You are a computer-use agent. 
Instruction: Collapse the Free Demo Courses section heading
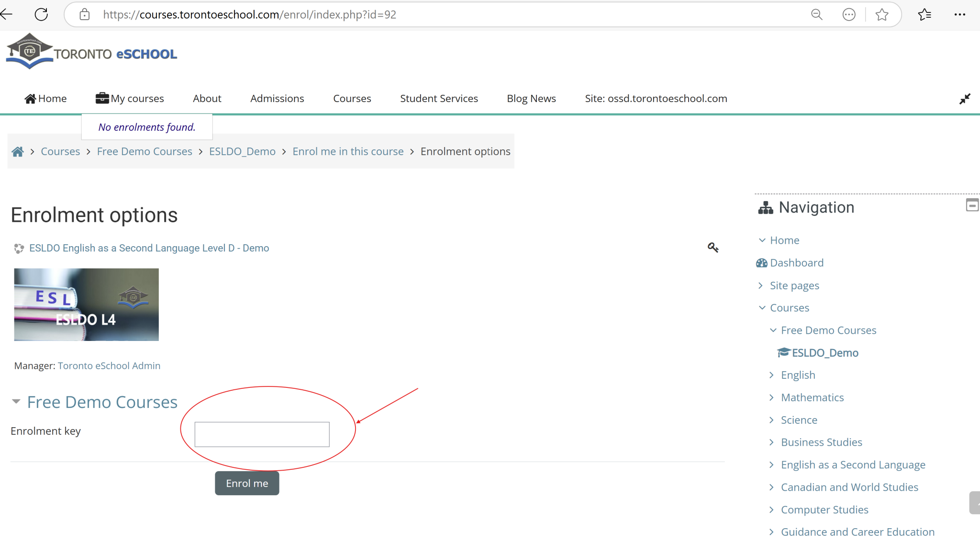point(102,402)
